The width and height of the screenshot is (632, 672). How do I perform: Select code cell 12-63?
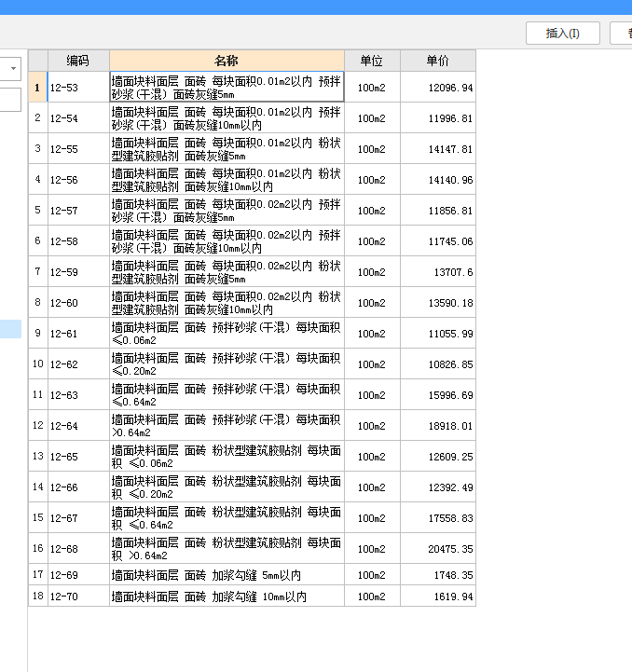(78, 395)
